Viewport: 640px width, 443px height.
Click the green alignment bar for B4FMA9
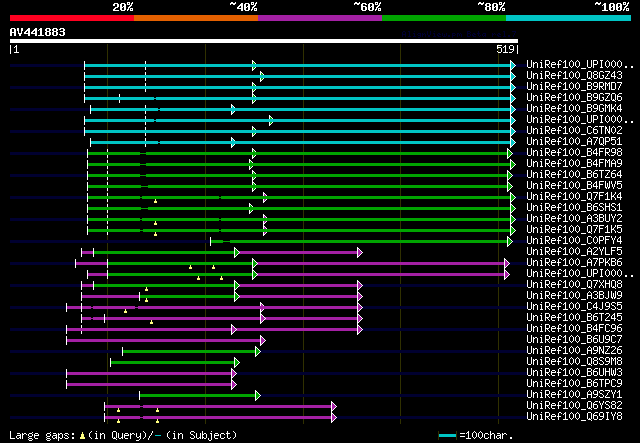(x=301, y=165)
